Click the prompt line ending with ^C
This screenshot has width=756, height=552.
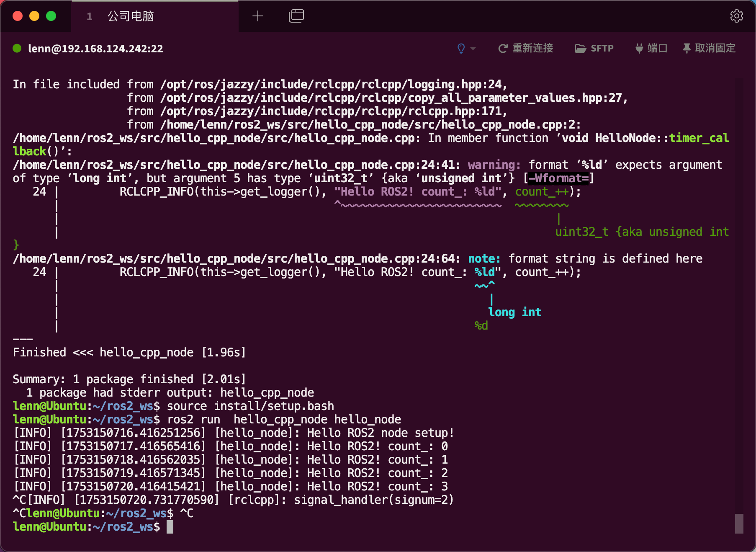103,513
